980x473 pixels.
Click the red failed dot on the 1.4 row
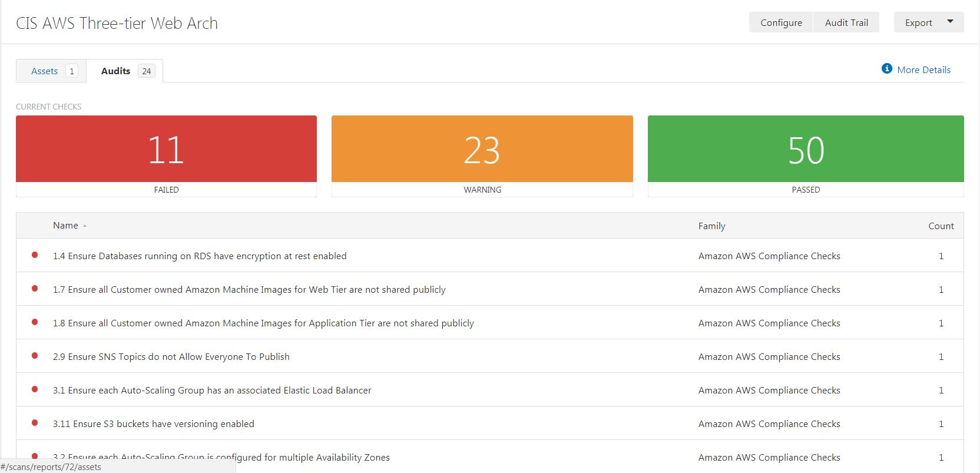pyautogui.click(x=35, y=255)
